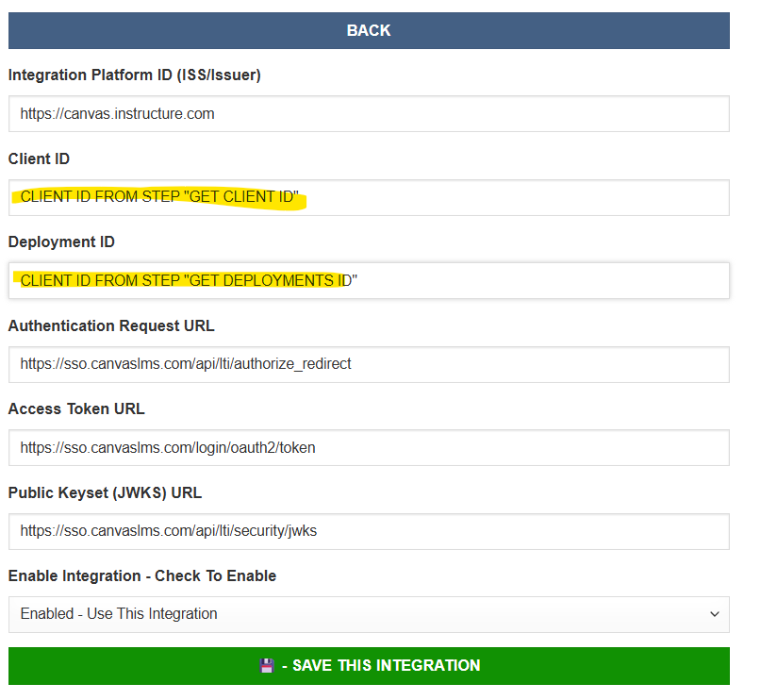Select the highlighted Client ID field
This screenshot has height=700, width=777.
point(369,197)
